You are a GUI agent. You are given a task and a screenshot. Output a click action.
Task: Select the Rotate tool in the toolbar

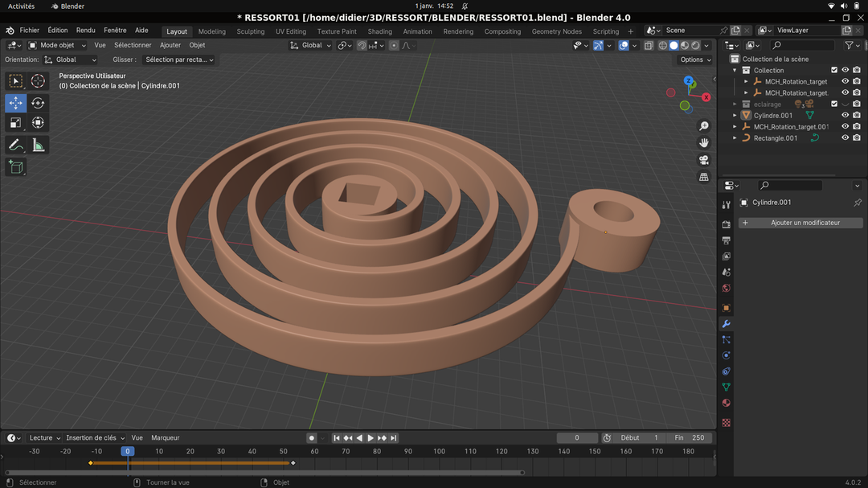[x=38, y=103]
